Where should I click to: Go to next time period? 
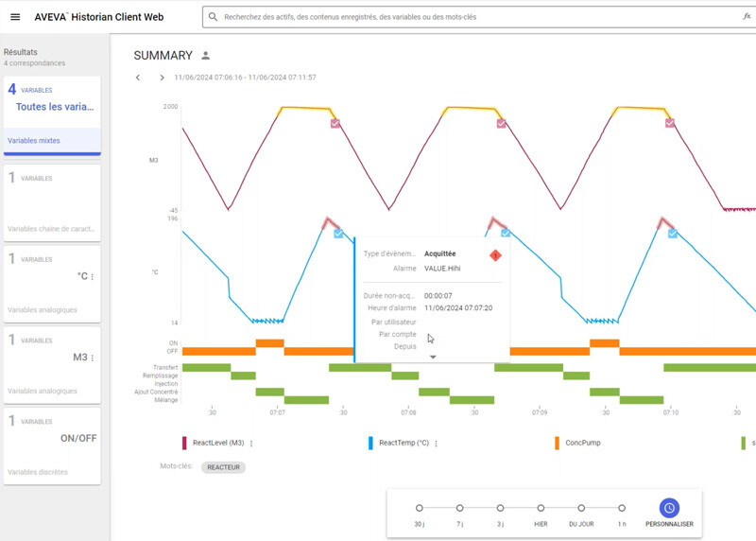(x=162, y=78)
